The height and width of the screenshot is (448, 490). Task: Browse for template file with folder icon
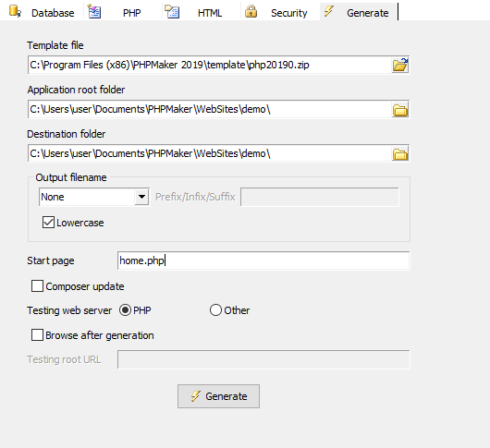point(400,65)
